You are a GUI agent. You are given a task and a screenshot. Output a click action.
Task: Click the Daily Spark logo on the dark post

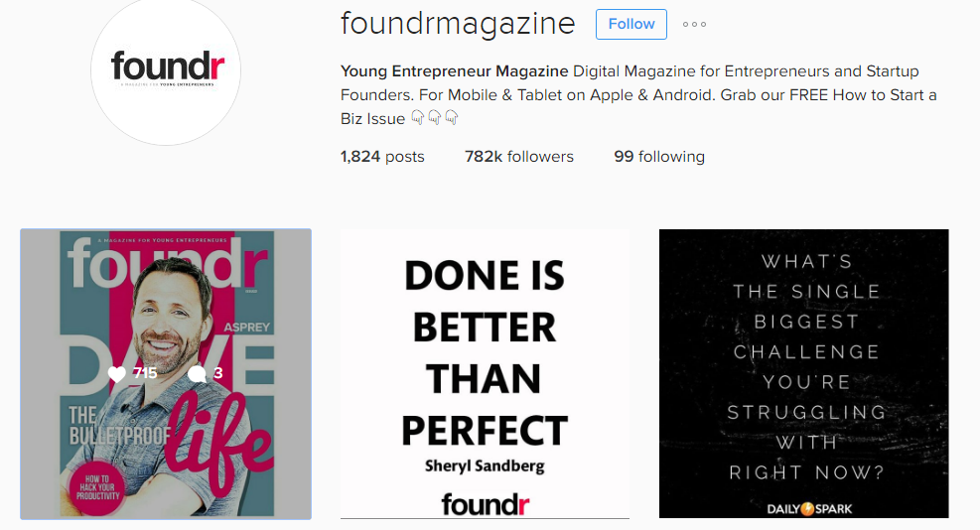coord(809,508)
